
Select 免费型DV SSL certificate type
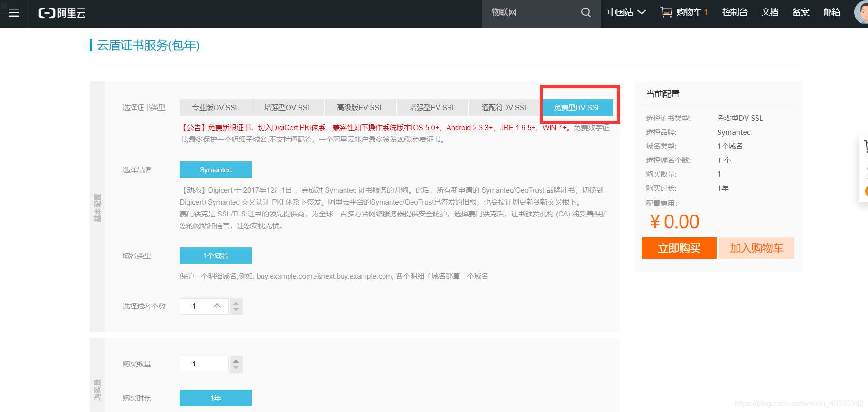point(578,108)
